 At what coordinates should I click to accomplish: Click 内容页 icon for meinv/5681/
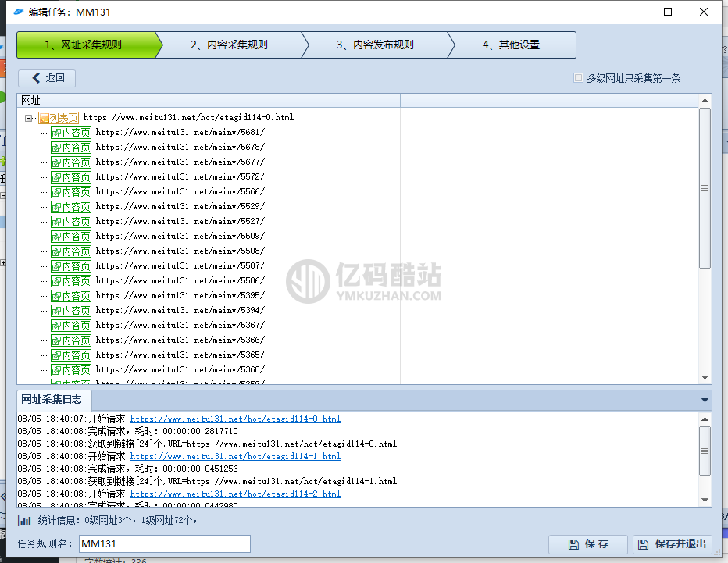pyautogui.click(x=71, y=133)
